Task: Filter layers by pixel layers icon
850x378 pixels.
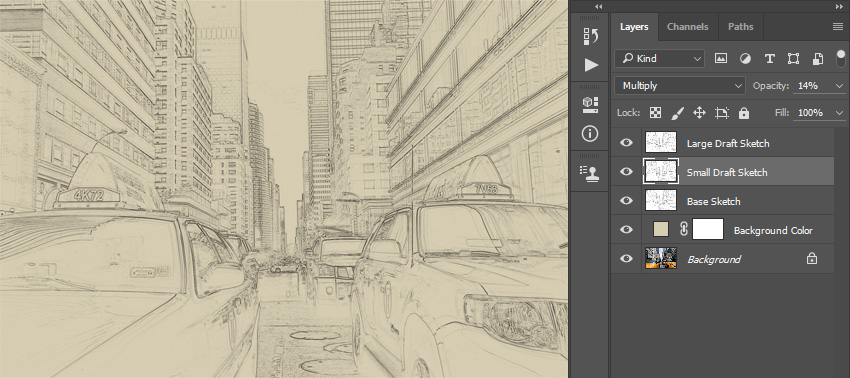Action: (x=720, y=59)
